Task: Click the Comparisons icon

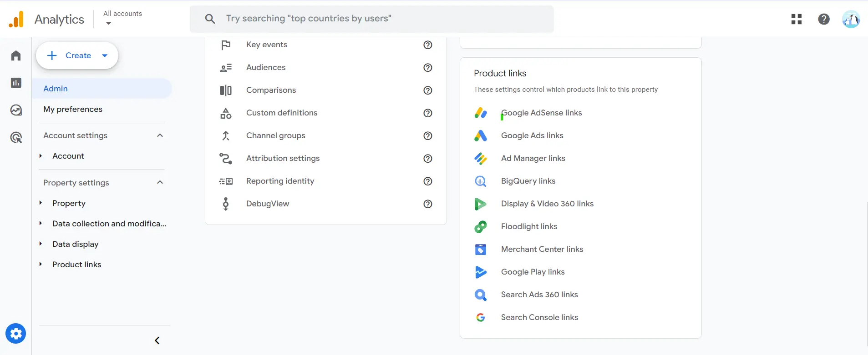Action: 226,90
